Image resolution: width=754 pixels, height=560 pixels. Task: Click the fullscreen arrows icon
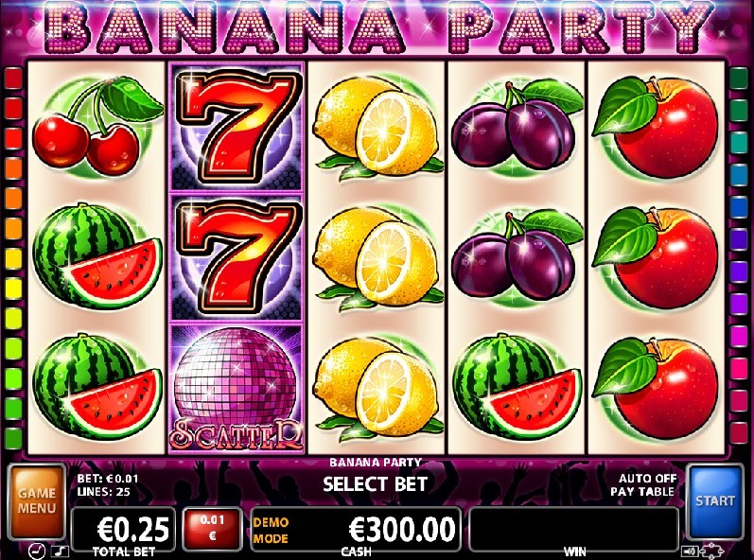click(x=713, y=551)
